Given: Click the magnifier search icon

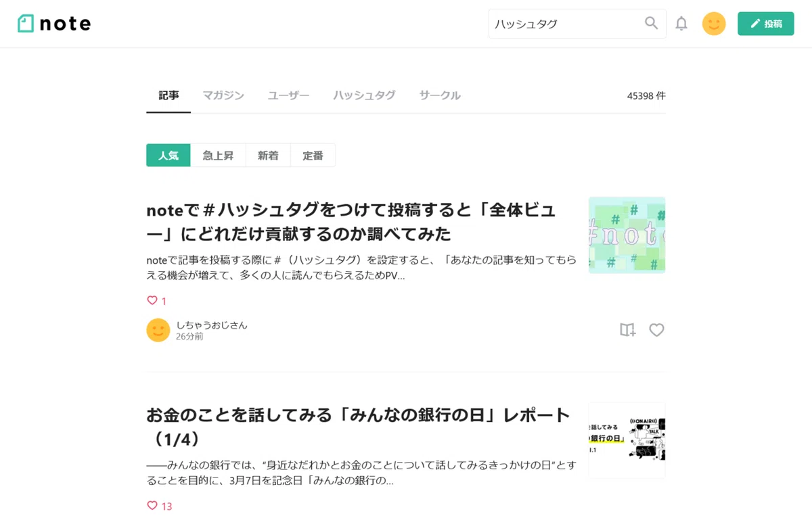Looking at the screenshot, I should pos(651,24).
